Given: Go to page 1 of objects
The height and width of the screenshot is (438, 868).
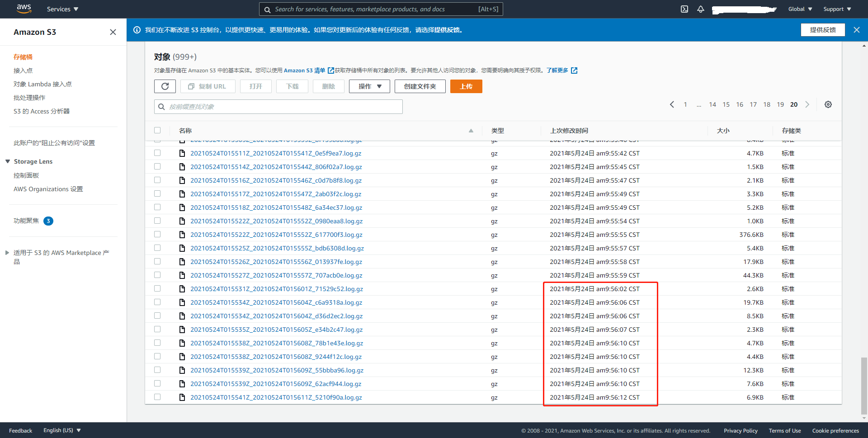Looking at the screenshot, I should pos(685,104).
